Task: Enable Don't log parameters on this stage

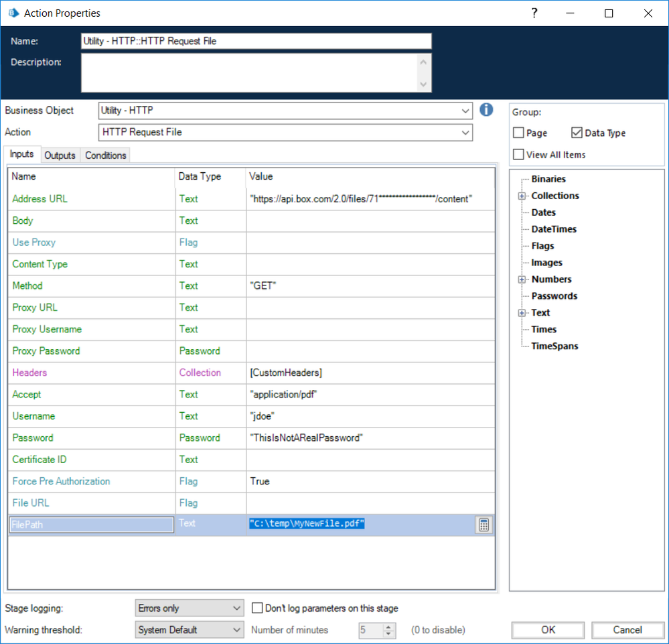Action: (x=257, y=608)
